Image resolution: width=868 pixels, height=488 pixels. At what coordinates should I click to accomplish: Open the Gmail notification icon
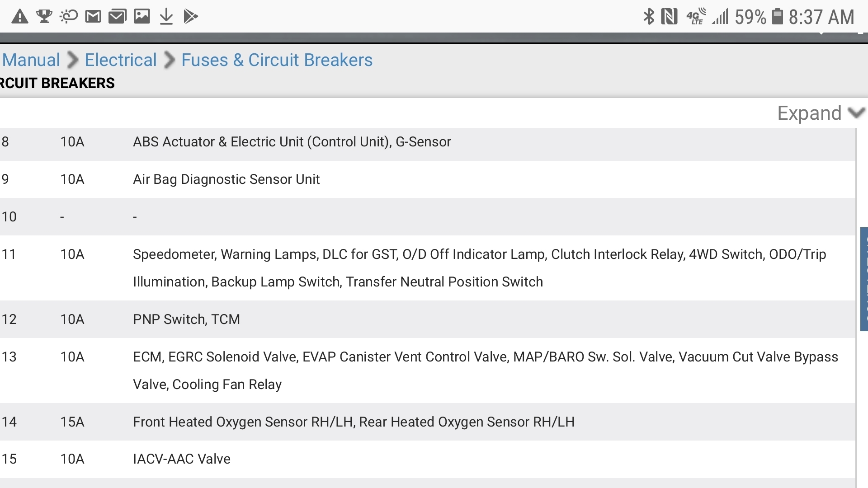tap(93, 17)
